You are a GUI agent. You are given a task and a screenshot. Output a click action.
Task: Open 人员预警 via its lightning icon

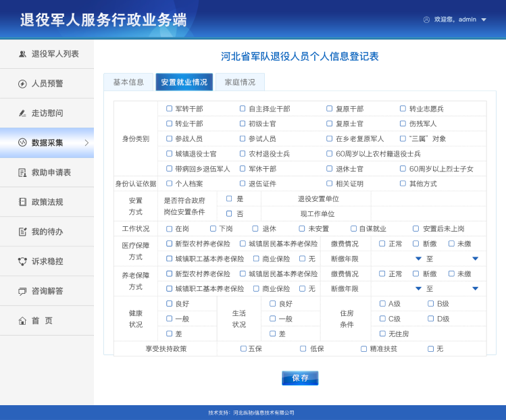pos(22,84)
